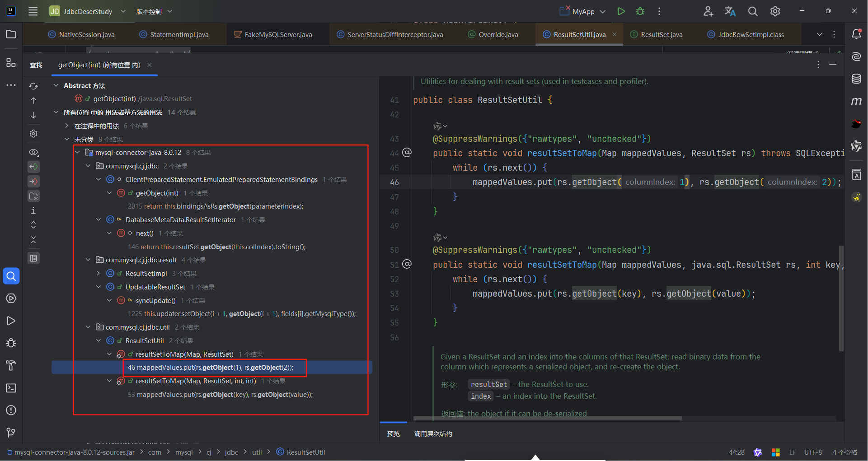Viewport: 868px width, 461px height.
Task: Go to previous occurrence arrow
Action: pyautogui.click(x=33, y=101)
